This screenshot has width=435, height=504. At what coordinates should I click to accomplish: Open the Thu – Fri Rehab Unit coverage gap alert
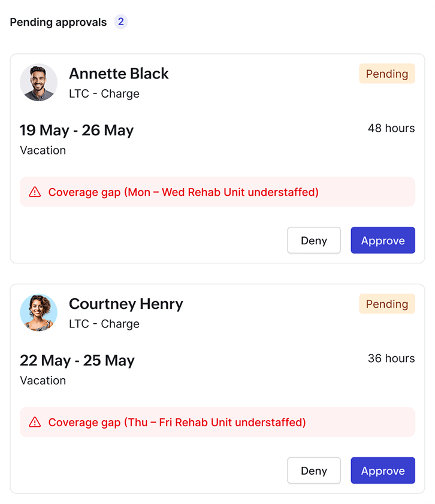(x=217, y=422)
